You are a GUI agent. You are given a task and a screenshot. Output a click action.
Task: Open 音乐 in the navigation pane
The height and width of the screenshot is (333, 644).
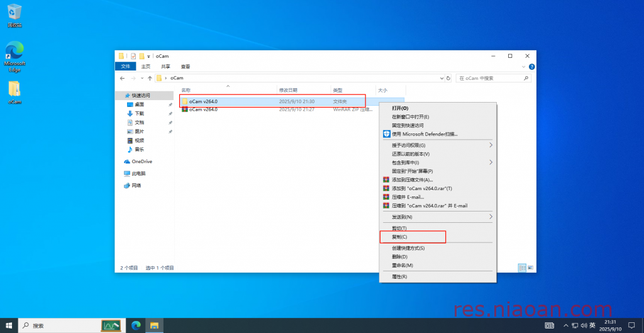coord(139,150)
